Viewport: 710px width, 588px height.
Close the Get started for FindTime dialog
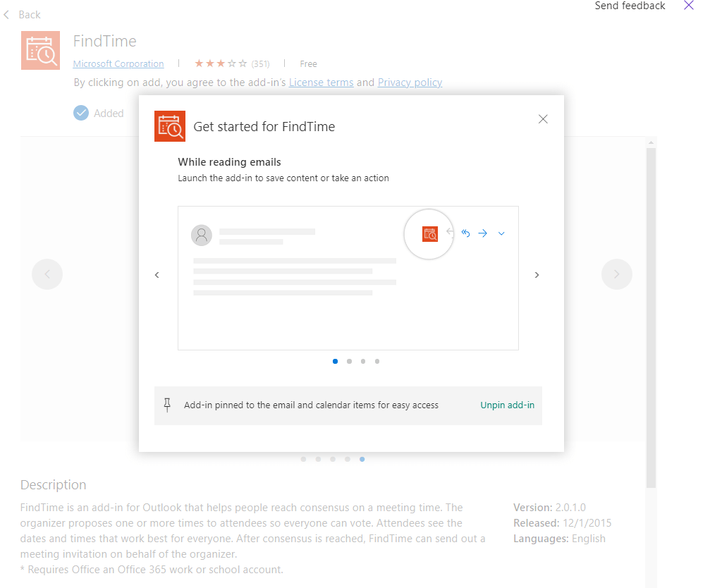[x=543, y=119]
